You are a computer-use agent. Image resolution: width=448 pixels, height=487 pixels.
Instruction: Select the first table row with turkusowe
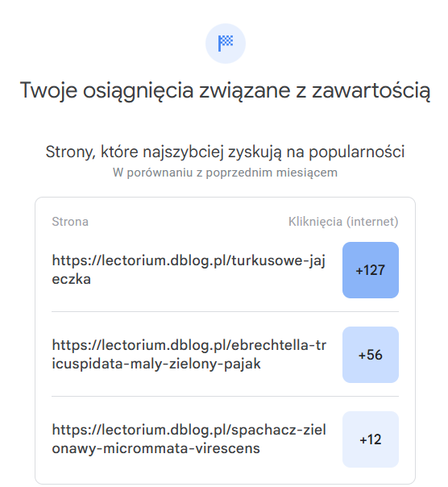point(225,270)
